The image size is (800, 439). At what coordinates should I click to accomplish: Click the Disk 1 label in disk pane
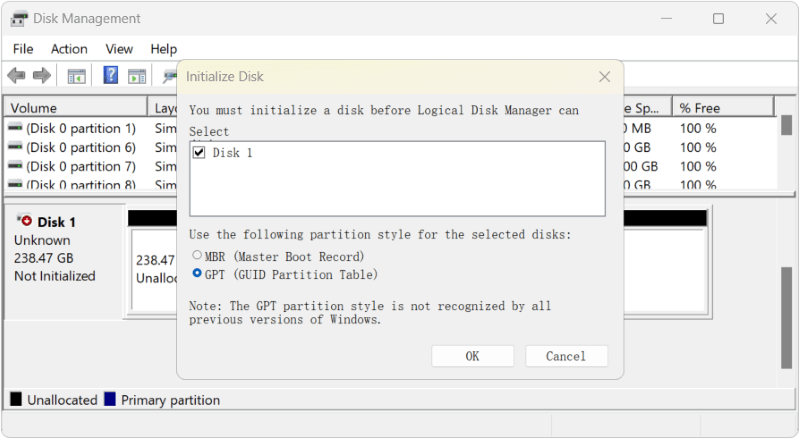(57, 222)
